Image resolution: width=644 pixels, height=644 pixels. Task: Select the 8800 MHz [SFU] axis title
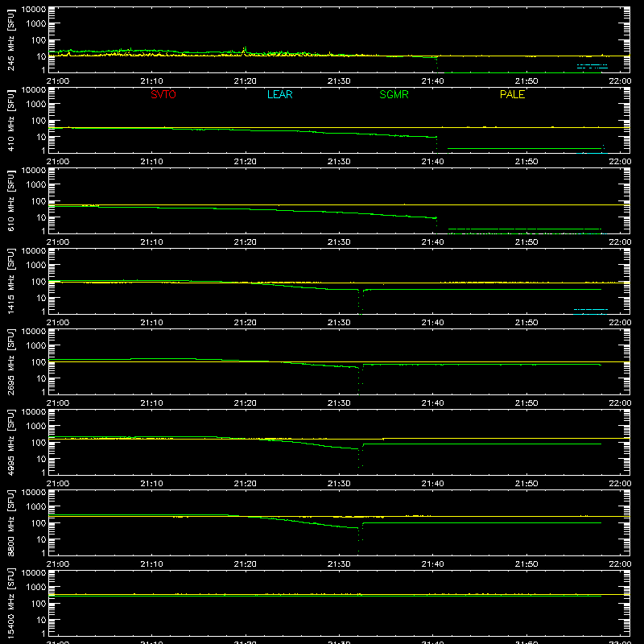point(11,522)
